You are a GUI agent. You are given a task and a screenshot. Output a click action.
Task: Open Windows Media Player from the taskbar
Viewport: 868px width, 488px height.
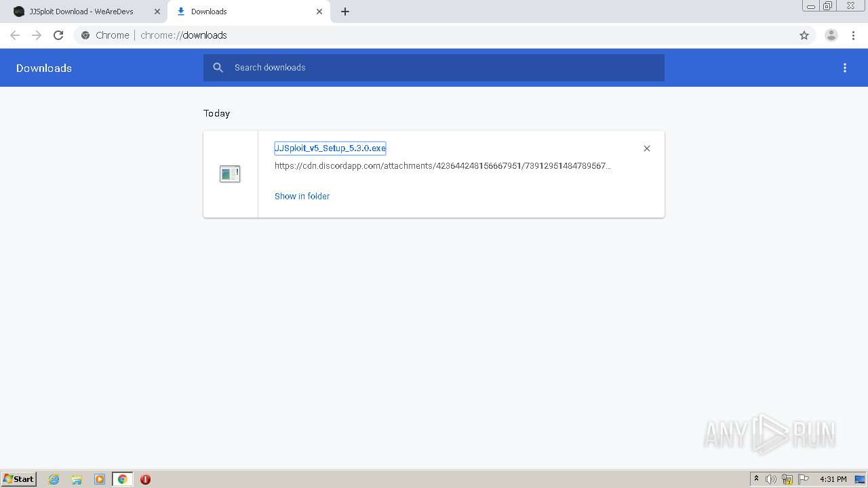[x=100, y=479]
